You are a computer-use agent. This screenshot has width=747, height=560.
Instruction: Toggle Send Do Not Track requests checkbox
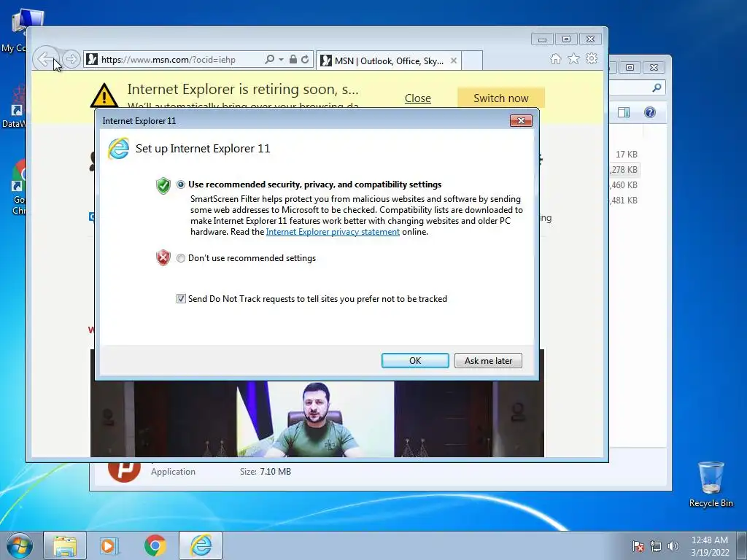pyautogui.click(x=181, y=298)
